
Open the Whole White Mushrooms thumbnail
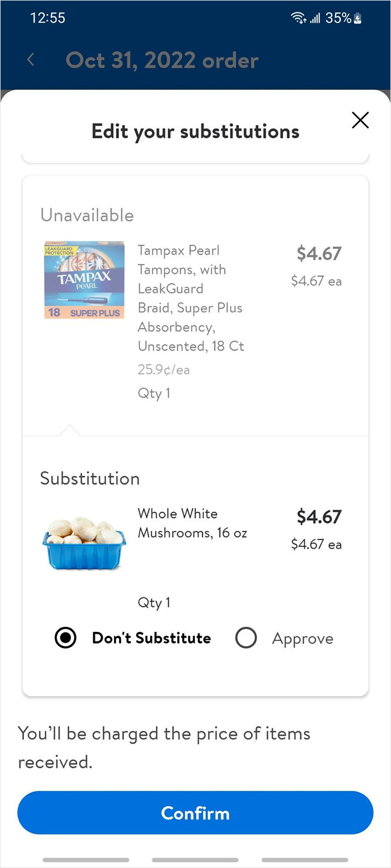coord(84,536)
